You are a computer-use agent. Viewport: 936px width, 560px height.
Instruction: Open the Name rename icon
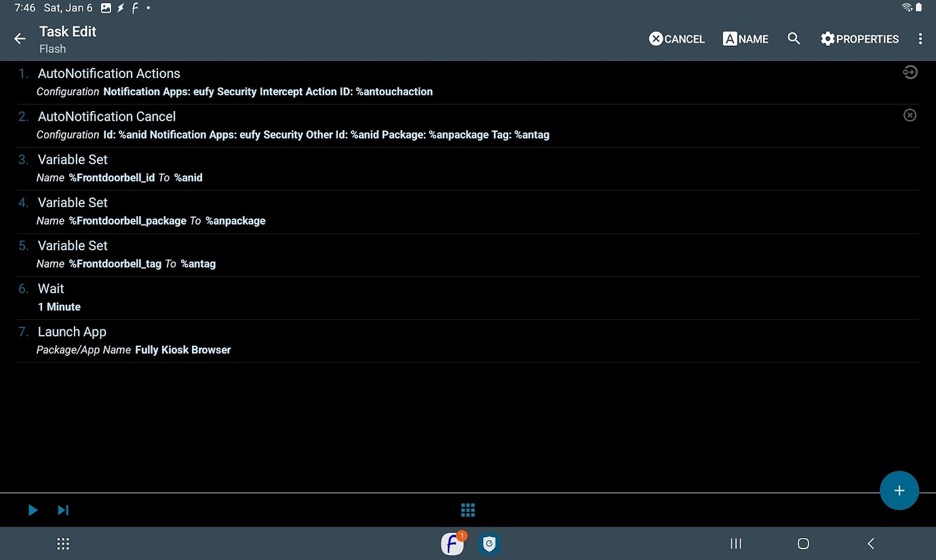point(745,39)
